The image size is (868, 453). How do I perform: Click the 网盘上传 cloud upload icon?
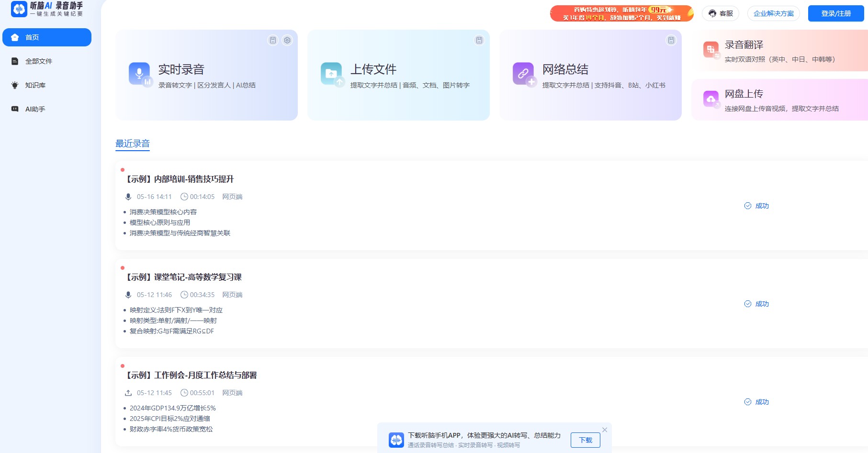(711, 99)
